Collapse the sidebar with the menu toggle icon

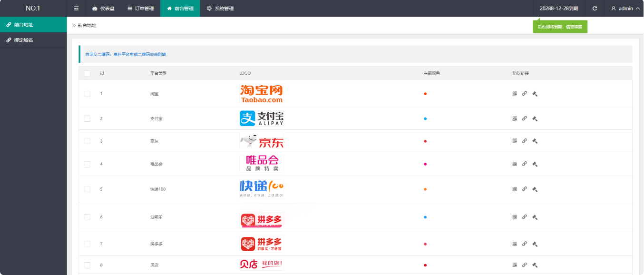[x=76, y=9]
